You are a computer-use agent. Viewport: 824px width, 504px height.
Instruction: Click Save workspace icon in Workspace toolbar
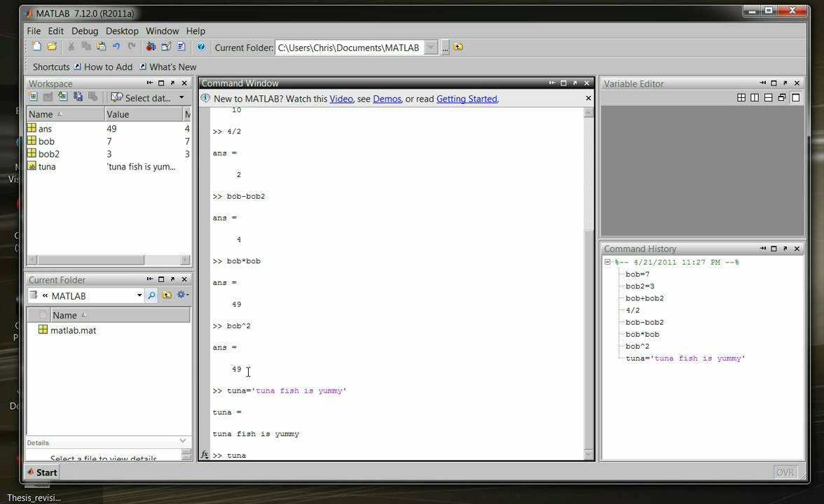click(78, 97)
